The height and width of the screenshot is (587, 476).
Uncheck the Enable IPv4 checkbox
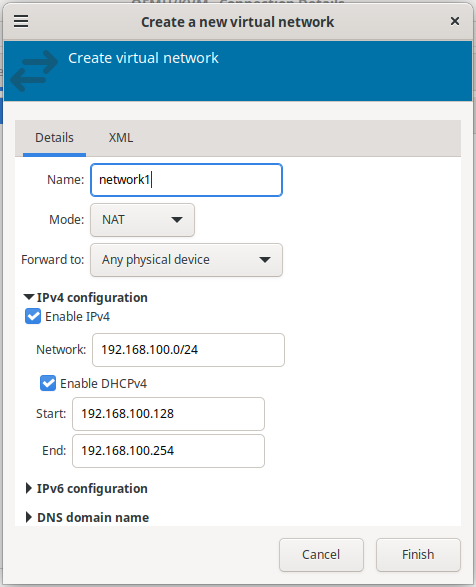tap(33, 316)
